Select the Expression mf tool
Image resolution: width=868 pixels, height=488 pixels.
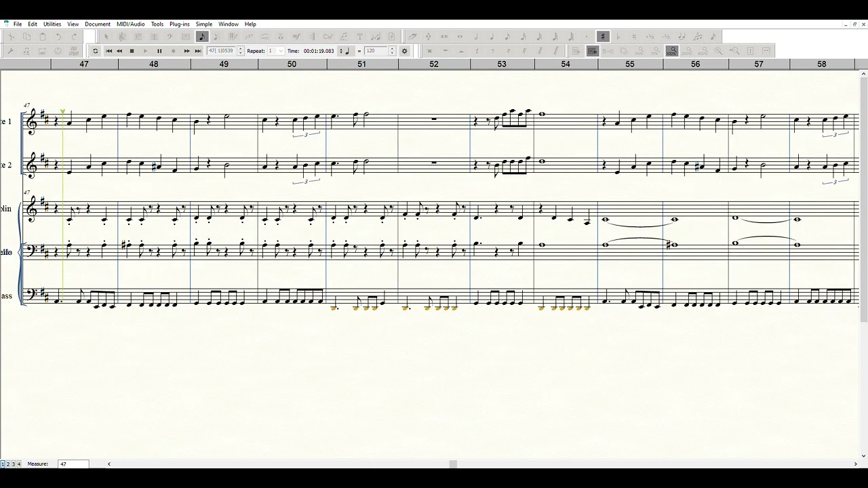(296, 37)
